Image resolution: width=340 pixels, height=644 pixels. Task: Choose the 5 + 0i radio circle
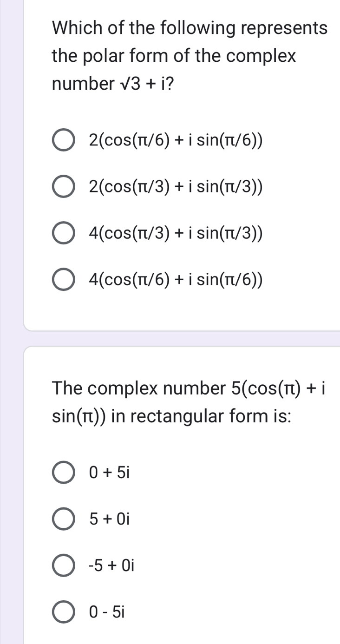click(63, 519)
